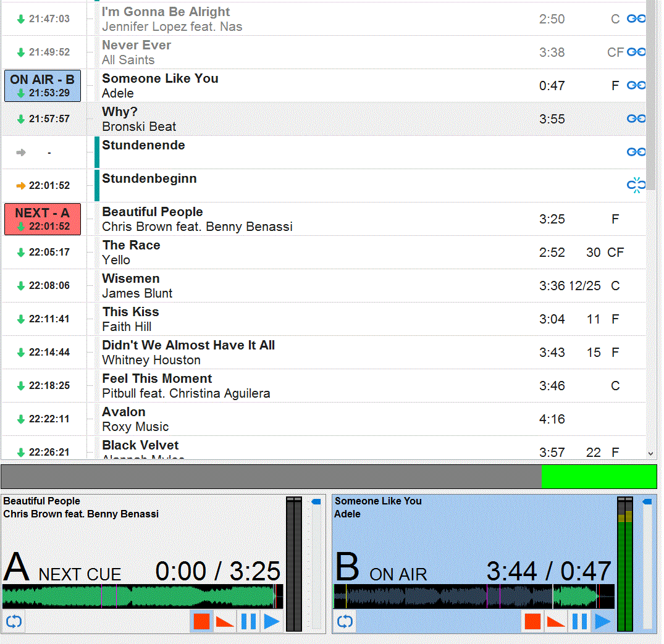Toggle the loop icon on Player B
Screen dimensions: 664x644
[x=345, y=621]
